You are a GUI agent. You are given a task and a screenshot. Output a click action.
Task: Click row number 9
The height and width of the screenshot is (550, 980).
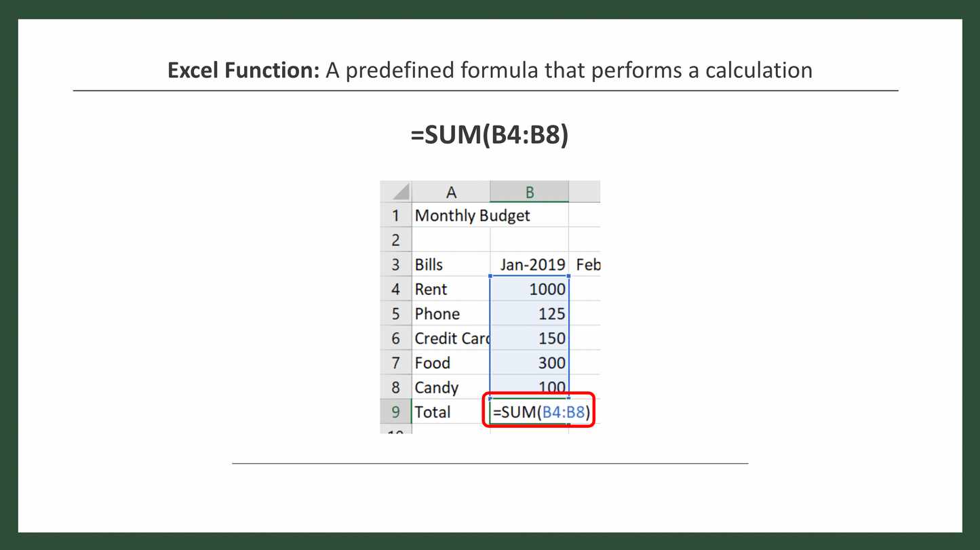(x=396, y=412)
